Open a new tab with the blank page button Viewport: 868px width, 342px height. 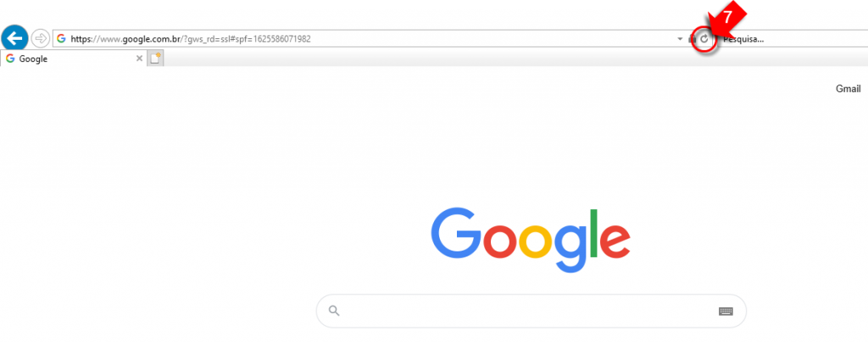156,58
